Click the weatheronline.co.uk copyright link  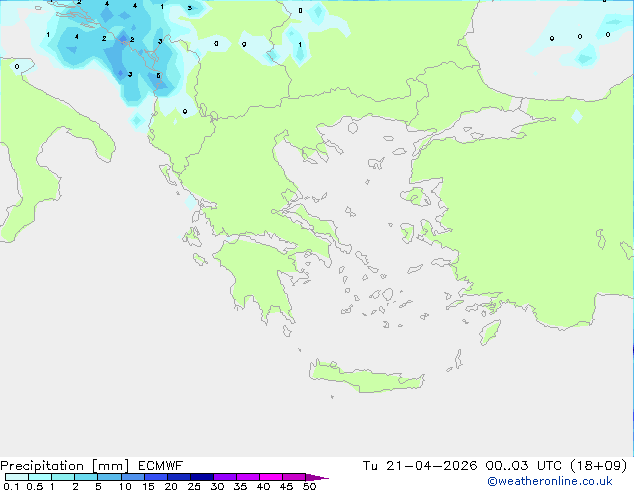[x=550, y=481]
